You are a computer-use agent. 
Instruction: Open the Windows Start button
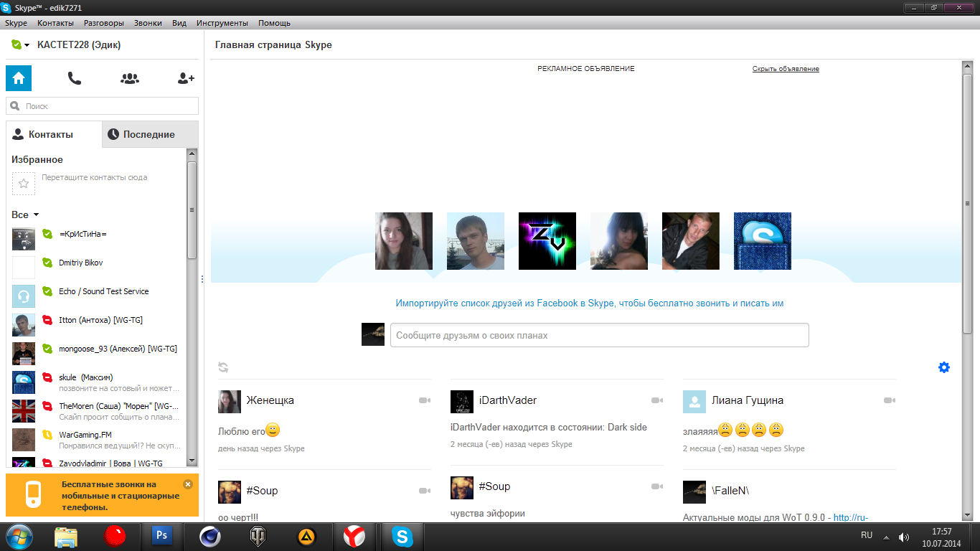click(x=19, y=536)
